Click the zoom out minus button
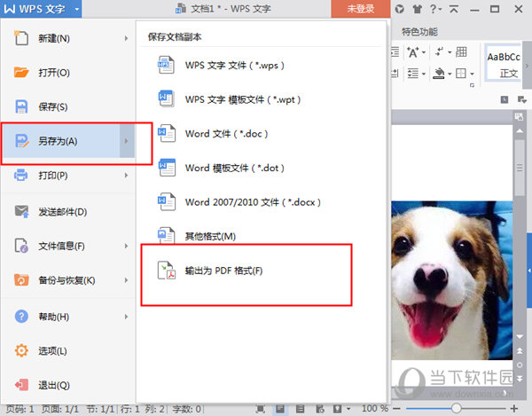This screenshot has height=416, width=532. tap(397, 409)
